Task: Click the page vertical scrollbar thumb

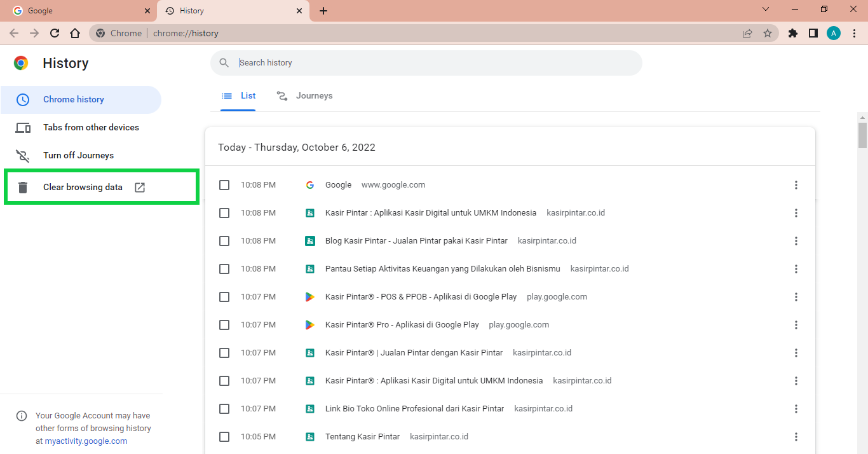Action: tap(862, 135)
